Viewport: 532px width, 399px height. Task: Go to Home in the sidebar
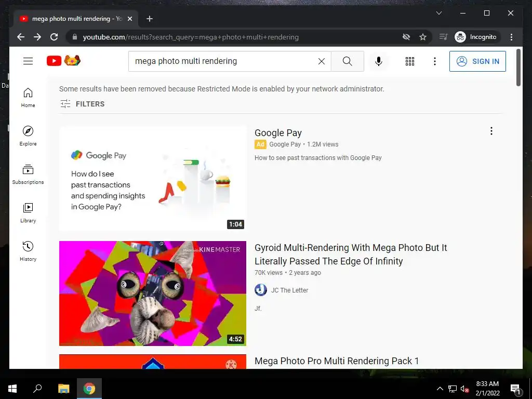[x=28, y=98]
